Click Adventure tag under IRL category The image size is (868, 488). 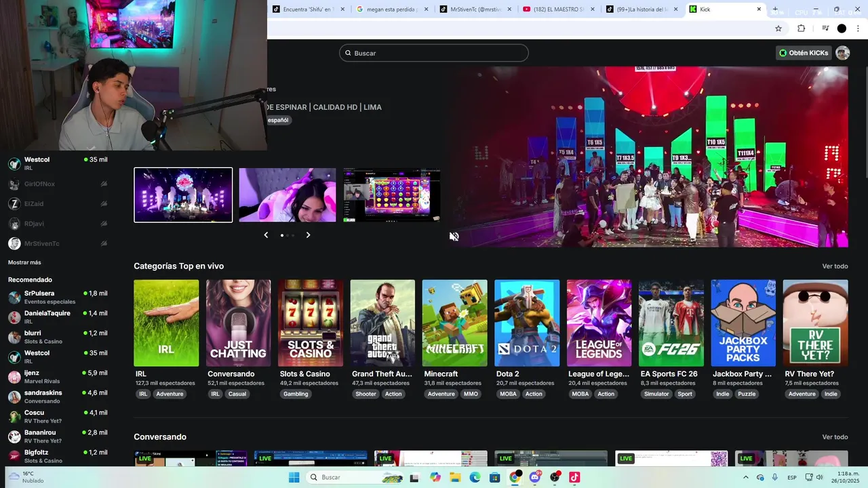coord(170,394)
